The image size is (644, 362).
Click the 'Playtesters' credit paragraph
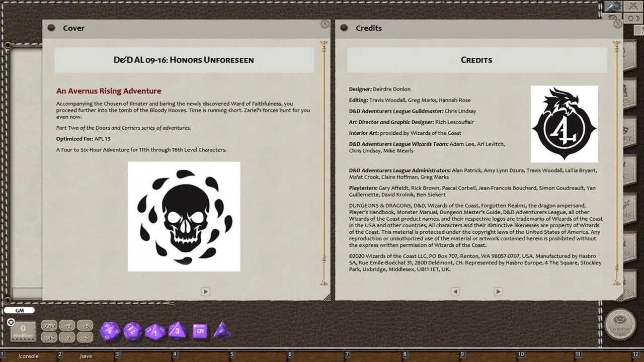pyautogui.click(x=472, y=191)
